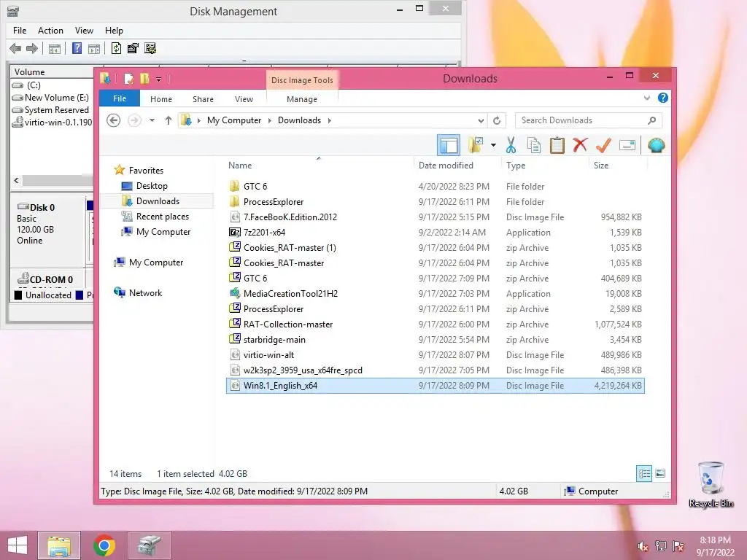This screenshot has width=747, height=560.
Task: Click Disk Management Properties toolbar icon
Action: 133,48
